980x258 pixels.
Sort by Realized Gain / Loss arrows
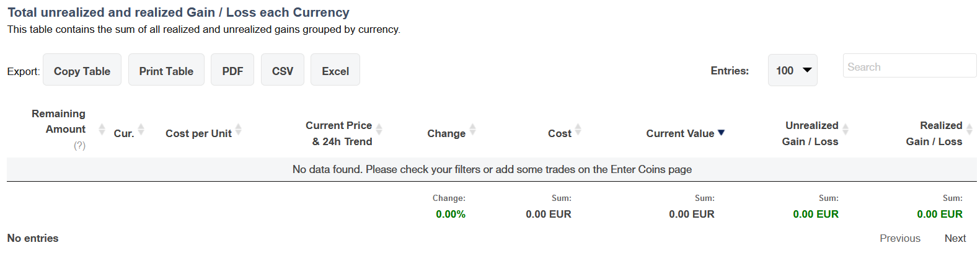click(x=969, y=129)
